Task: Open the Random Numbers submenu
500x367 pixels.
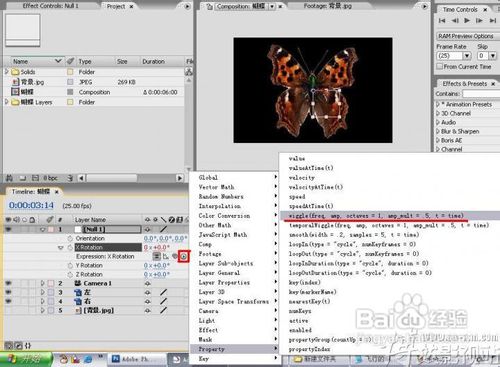Action: [234, 196]
